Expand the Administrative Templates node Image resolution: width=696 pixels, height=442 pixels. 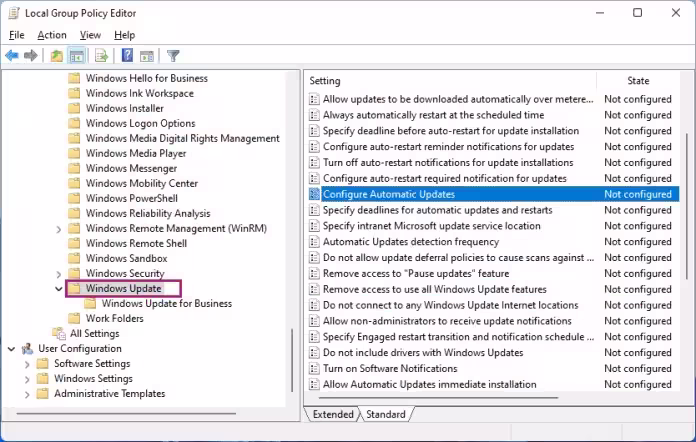pos(27,395)
